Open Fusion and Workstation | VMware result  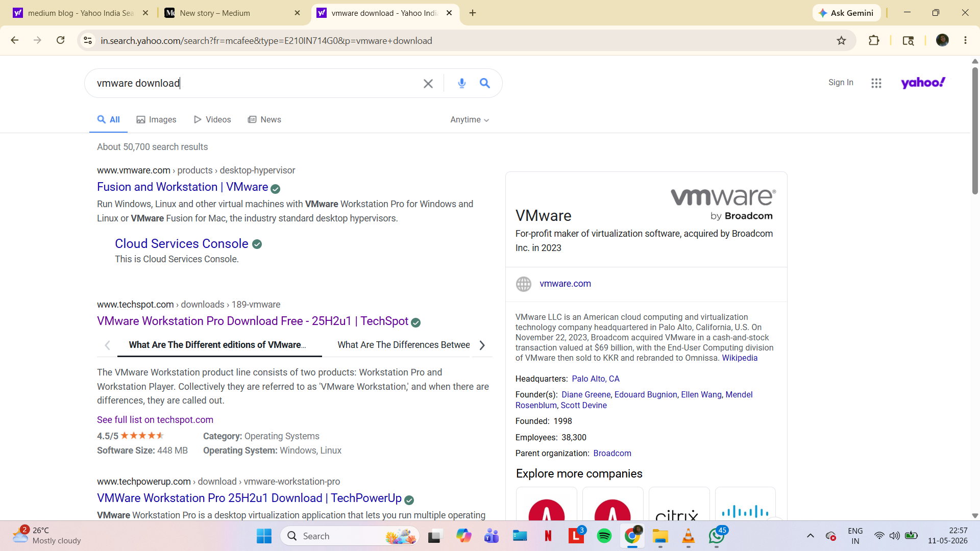(183, 187)
